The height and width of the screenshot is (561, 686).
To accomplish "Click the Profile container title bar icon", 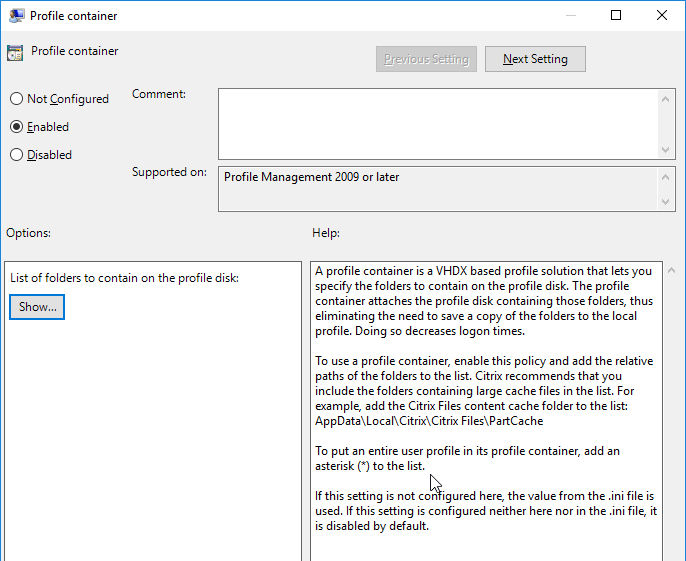I will (16, 16).
